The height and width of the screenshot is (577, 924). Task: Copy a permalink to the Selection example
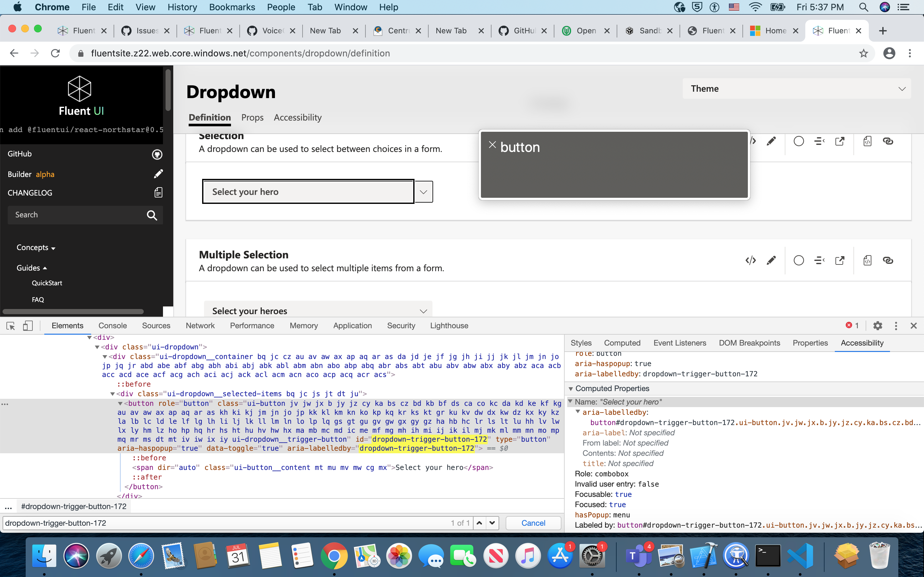click(x=888, y=141)
